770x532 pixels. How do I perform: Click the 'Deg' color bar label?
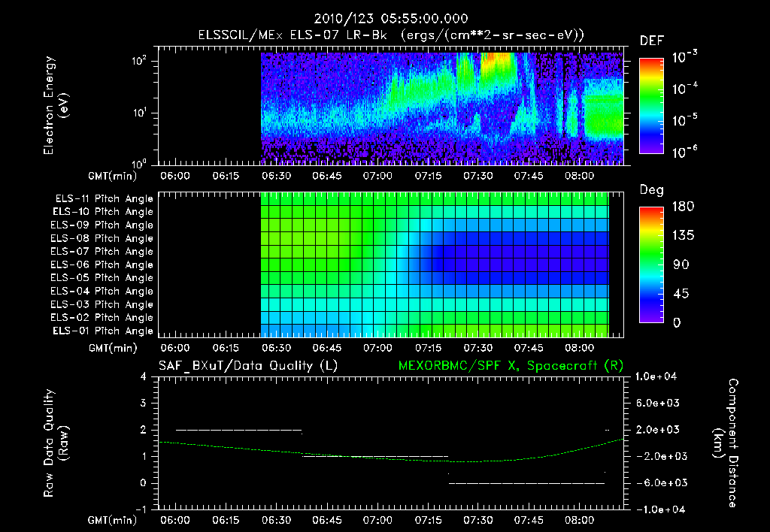pos(652,190)
